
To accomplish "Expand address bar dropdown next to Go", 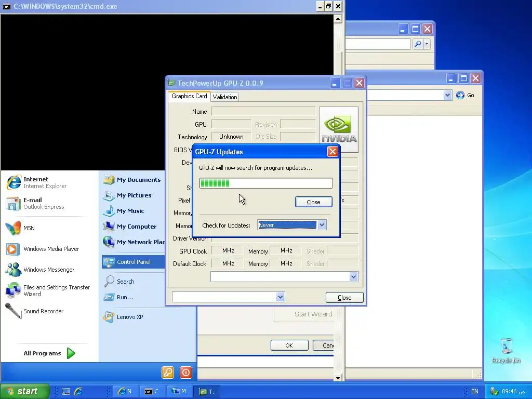I will coord(447,95).
